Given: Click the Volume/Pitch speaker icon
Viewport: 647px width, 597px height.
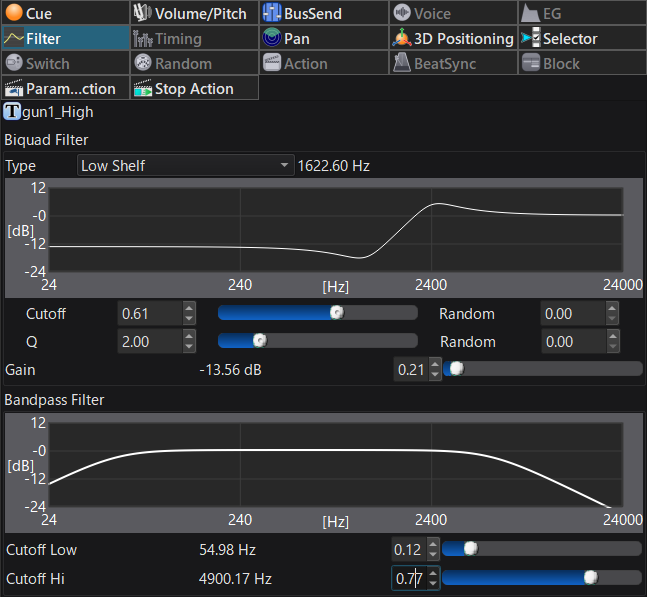Looking at the screenshot, I should click(142, 14).
